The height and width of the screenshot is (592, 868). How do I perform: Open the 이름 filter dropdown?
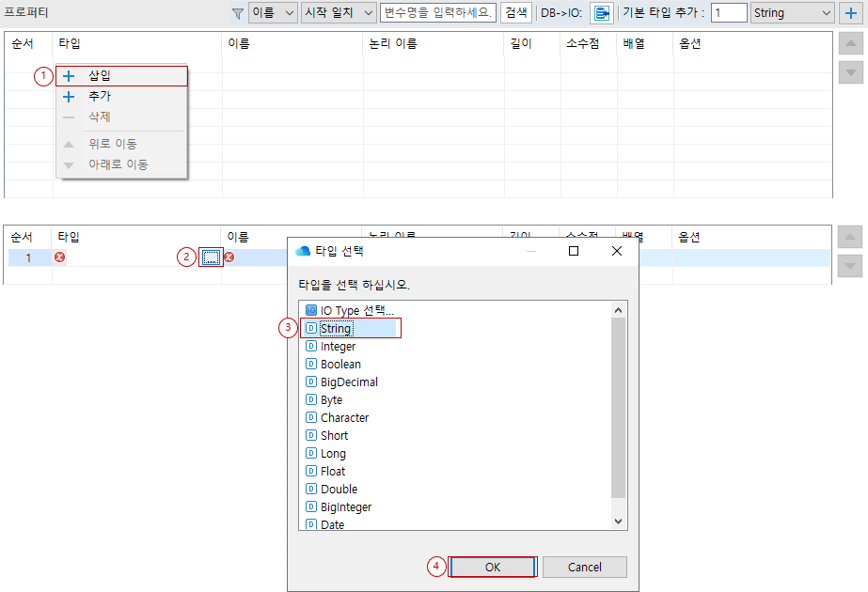[x=272, y=13]
